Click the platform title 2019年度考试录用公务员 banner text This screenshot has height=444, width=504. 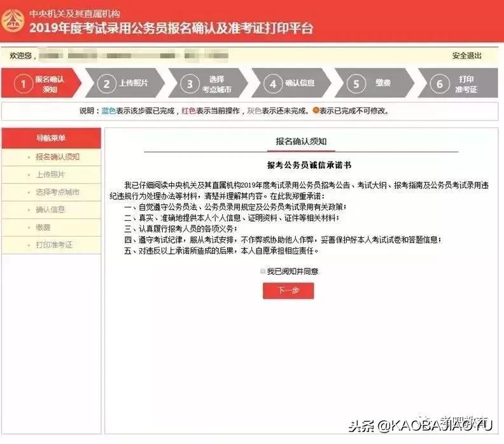(x=171, y=28)
